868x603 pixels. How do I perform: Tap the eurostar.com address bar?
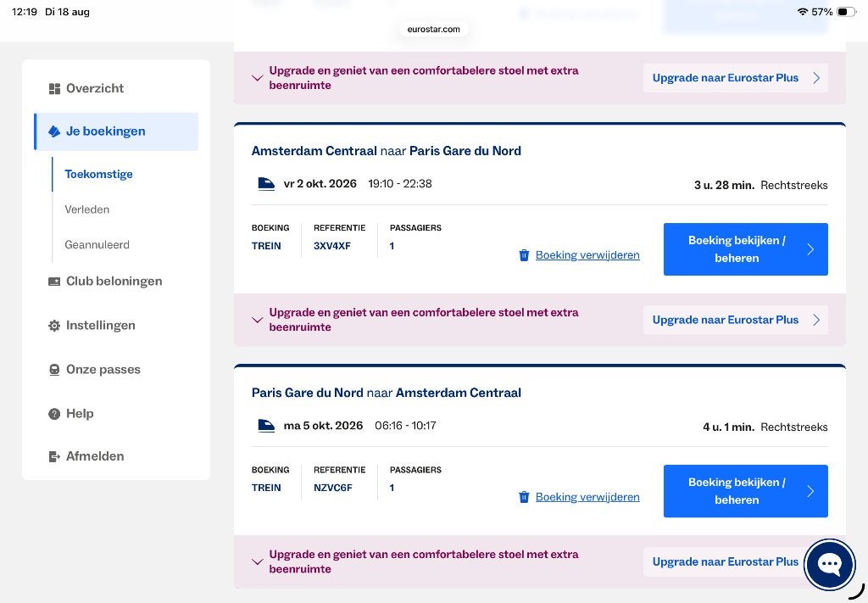[x=433, y=30]
